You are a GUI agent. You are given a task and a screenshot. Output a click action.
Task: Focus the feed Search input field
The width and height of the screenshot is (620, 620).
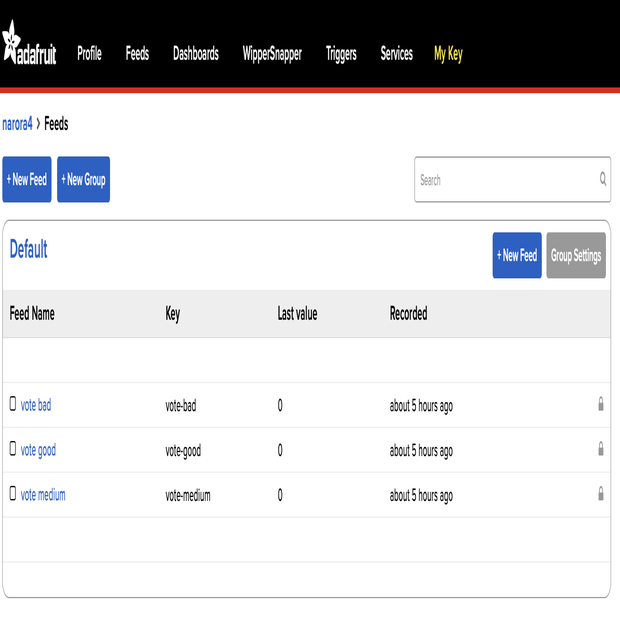point(505,180)
